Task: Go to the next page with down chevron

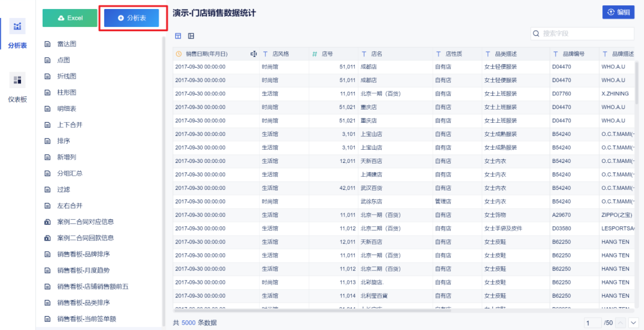Action: pos(633,323)
